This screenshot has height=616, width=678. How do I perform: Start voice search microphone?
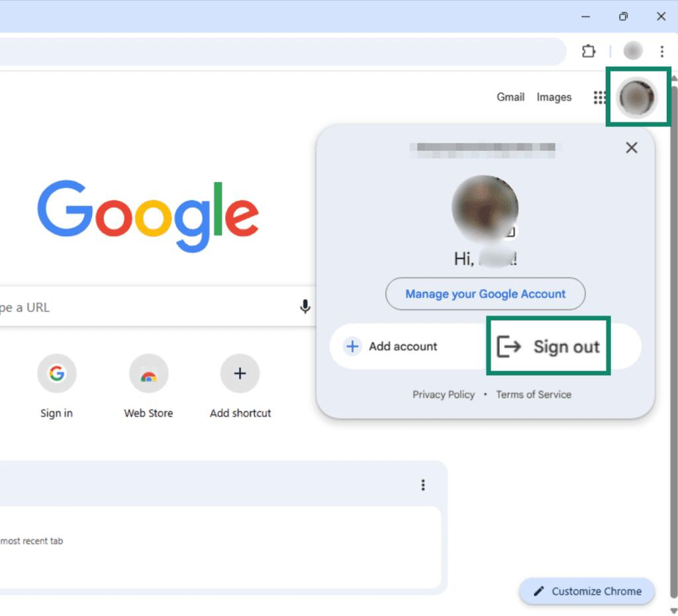click(x=305, y=307)
